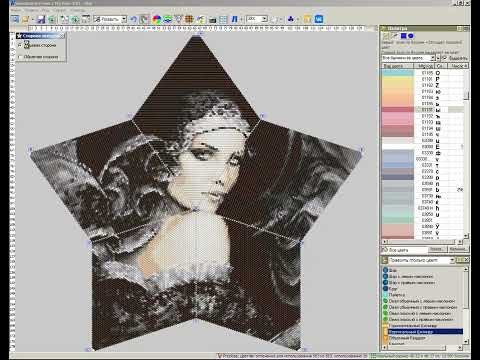Click the first button right of 'Все цвета'
The height and width of the screenshot is (360, 480).
437,249
